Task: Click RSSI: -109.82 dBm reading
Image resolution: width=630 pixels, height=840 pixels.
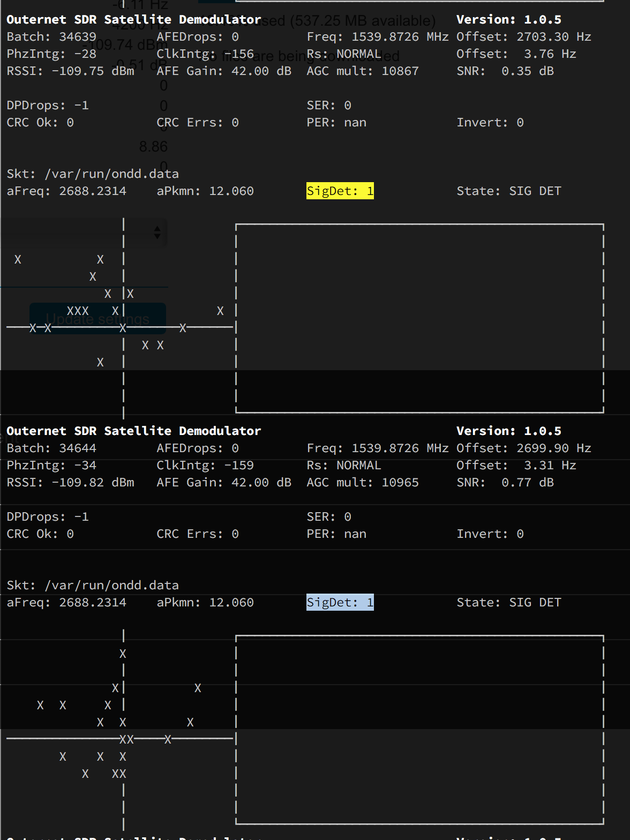Action: click(70, 482)
